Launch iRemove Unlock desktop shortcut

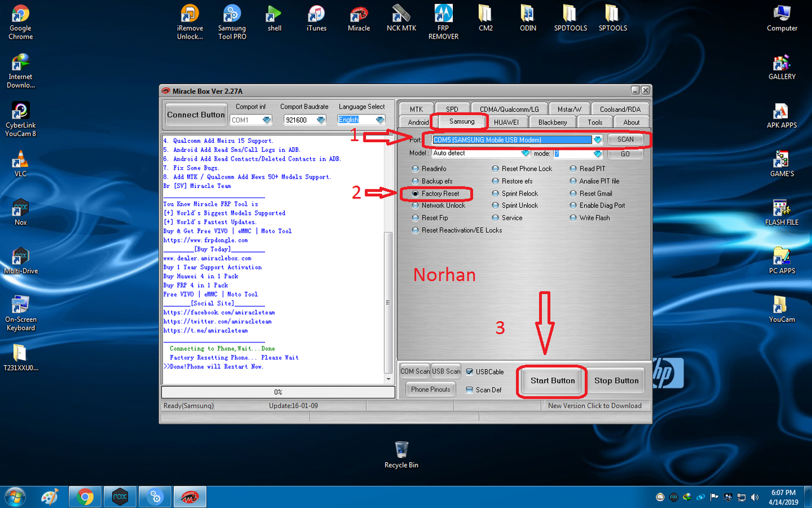(190, 23)
